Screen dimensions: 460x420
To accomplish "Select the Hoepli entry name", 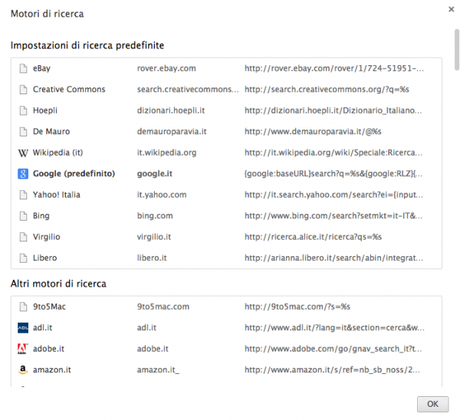I will click(45, 110).
